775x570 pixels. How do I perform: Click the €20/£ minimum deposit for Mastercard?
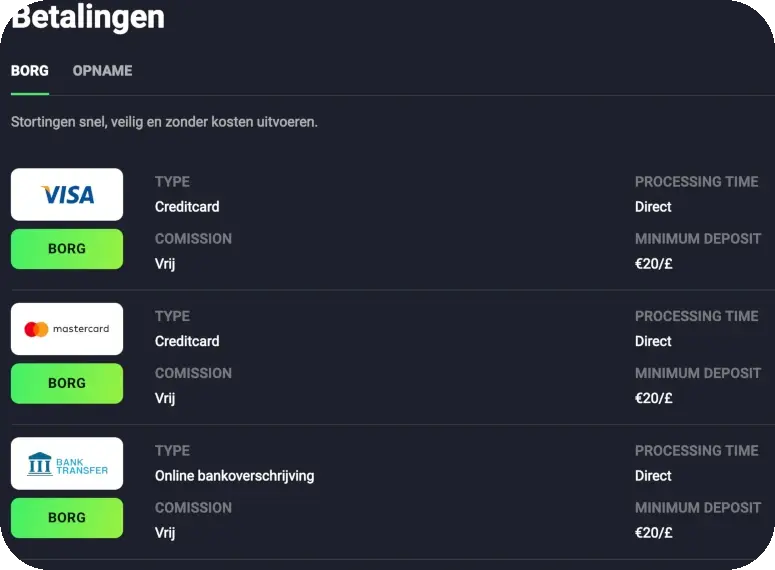tap(654, 398)
